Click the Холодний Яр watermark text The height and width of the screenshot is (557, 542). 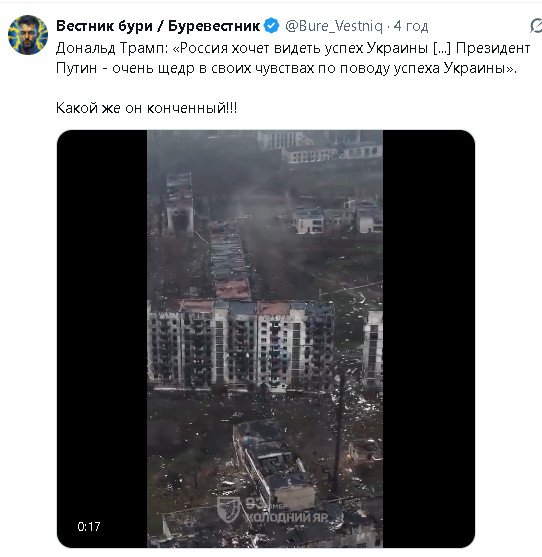tap(286, 517)
